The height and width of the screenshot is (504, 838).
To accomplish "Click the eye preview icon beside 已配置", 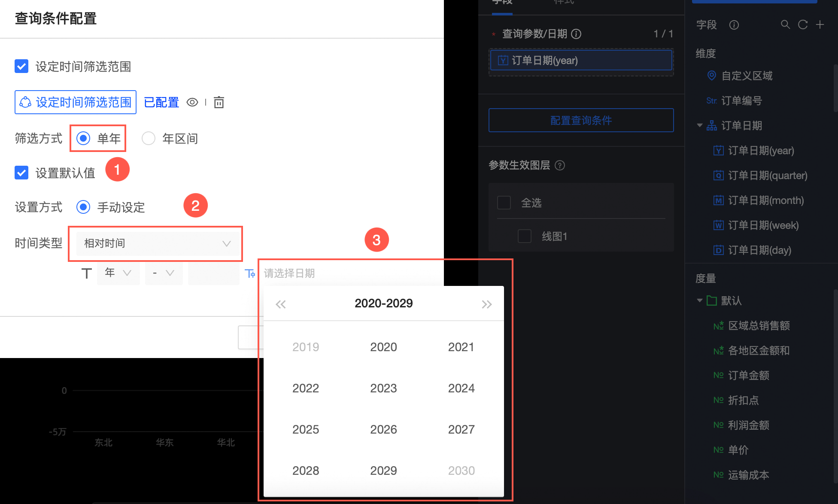I will (192, 102).
